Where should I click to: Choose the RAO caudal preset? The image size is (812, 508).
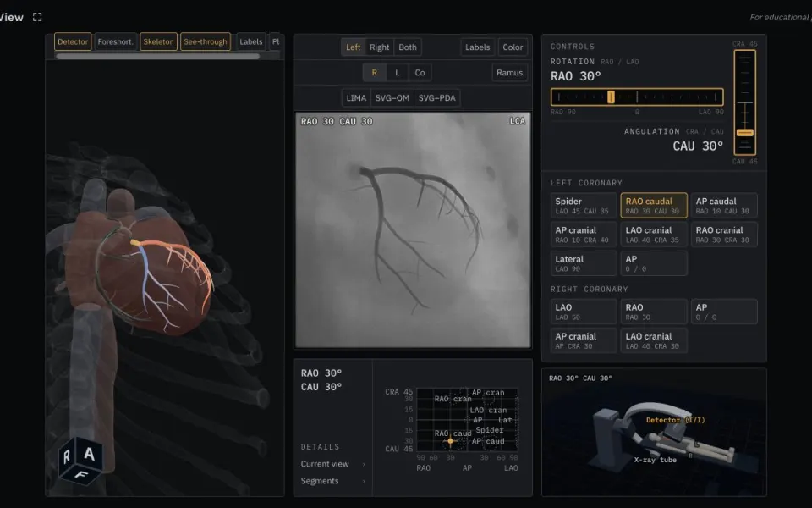click(654, 205)
